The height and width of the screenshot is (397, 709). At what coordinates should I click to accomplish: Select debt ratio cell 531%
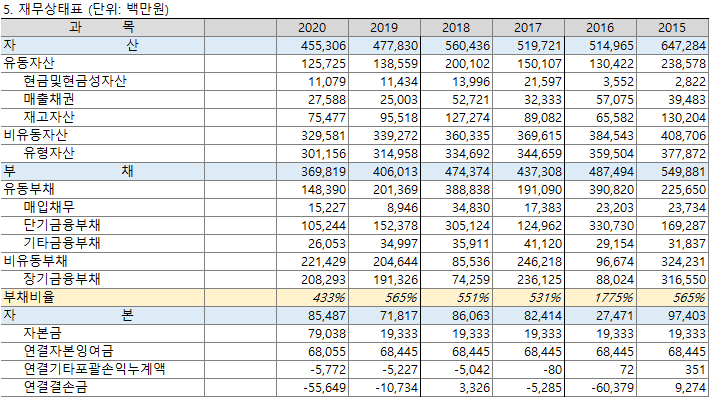545,298
